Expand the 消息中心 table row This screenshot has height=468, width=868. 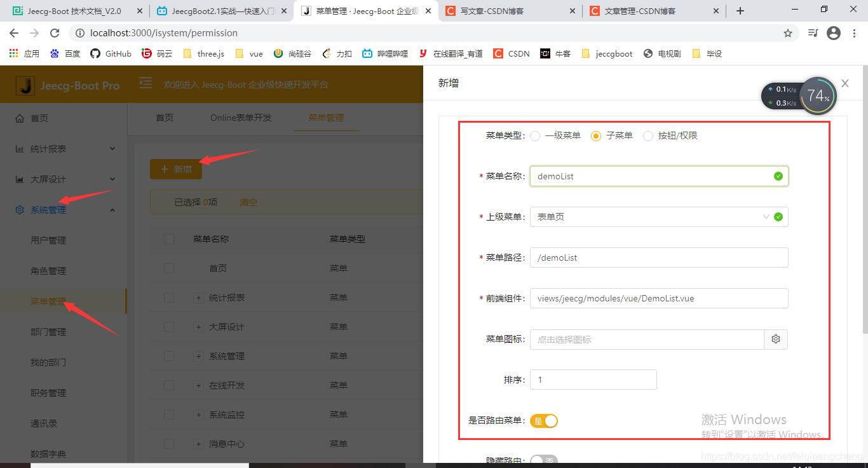(198, 444)
